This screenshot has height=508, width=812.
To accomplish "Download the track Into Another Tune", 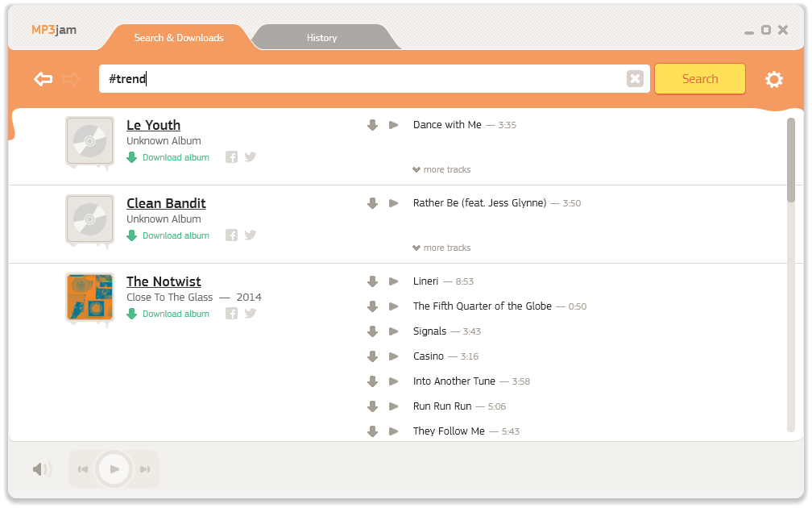I will point(372,381).
